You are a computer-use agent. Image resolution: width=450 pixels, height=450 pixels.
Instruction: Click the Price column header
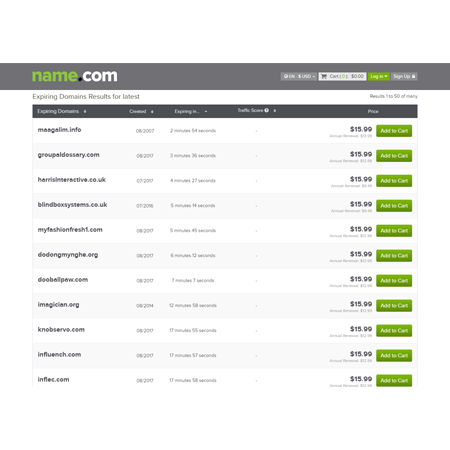373,111
